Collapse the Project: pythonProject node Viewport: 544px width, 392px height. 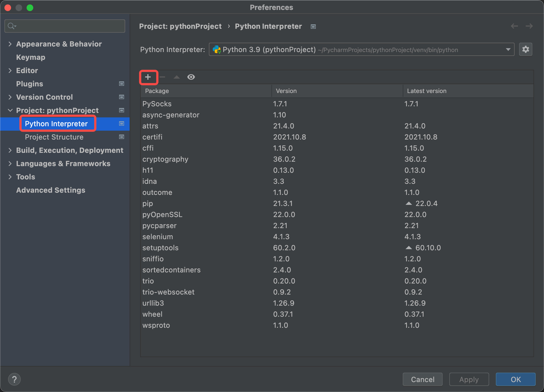(x=10, y=110)
